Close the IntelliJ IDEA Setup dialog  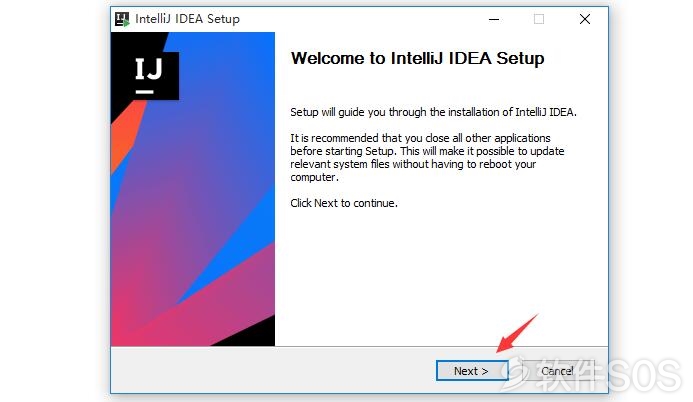click(585, 19)
